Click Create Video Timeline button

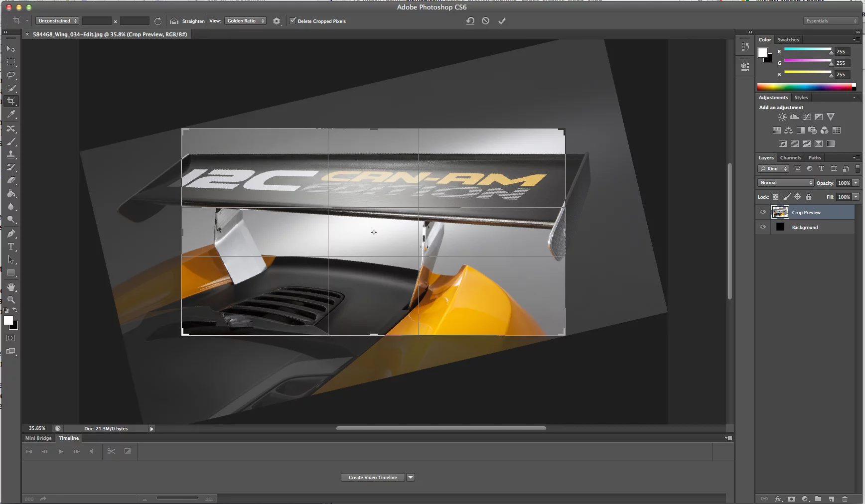372,477
